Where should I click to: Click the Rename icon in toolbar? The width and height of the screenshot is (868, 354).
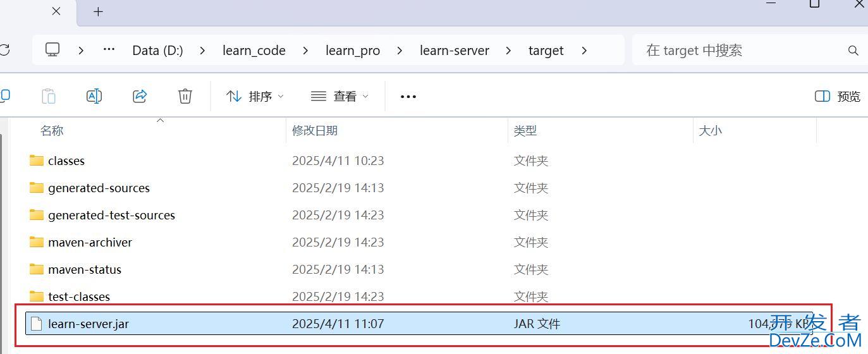coord(94,96)
